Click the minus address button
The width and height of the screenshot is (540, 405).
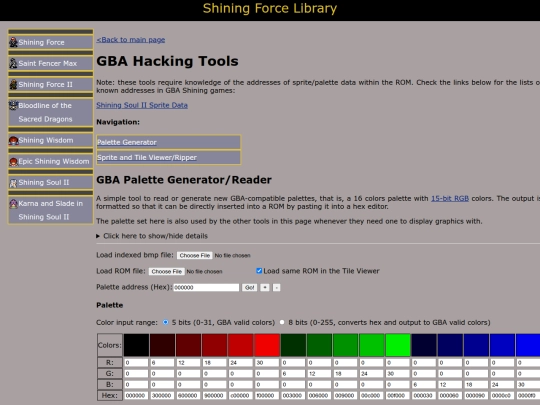(277, 287)
